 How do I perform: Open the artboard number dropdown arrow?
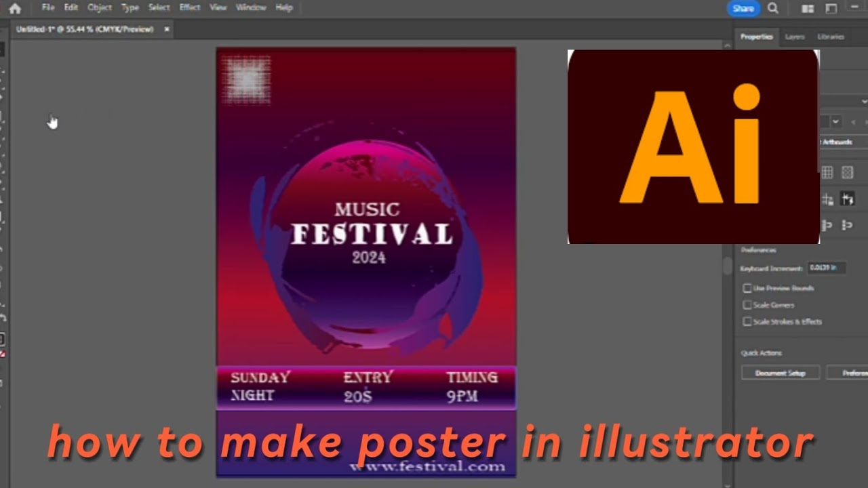[x=835, y=121]
